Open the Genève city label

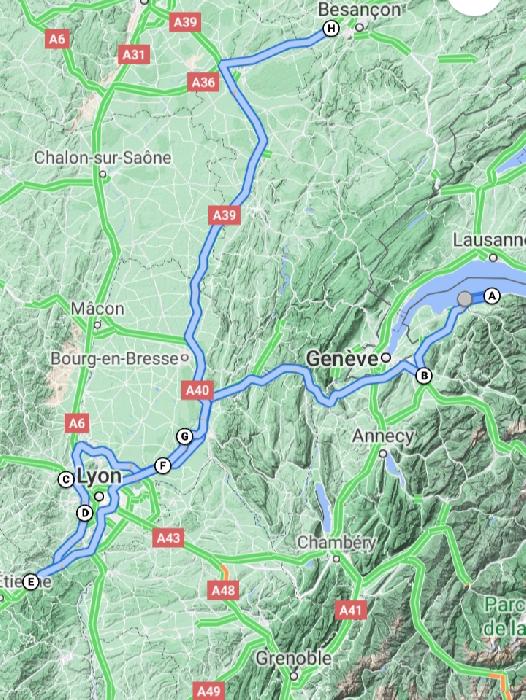(x=342, y=359)
